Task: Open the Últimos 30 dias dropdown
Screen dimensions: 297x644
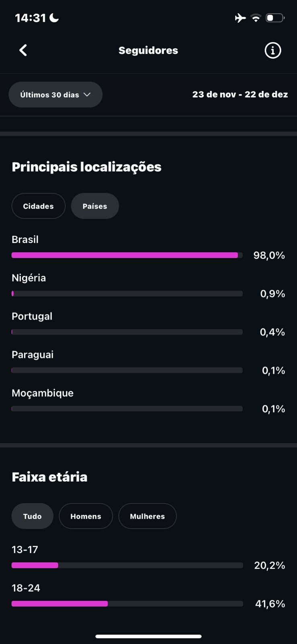Action: (x=55, y=95)
